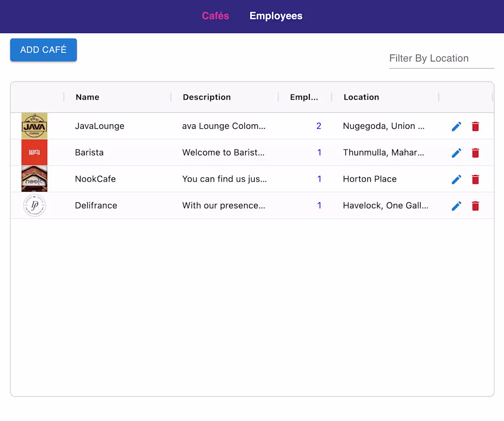This screenshot has height=421, width=504.
Task: Click the JavaLounge logo thumbnail
Action: [34, 126]
